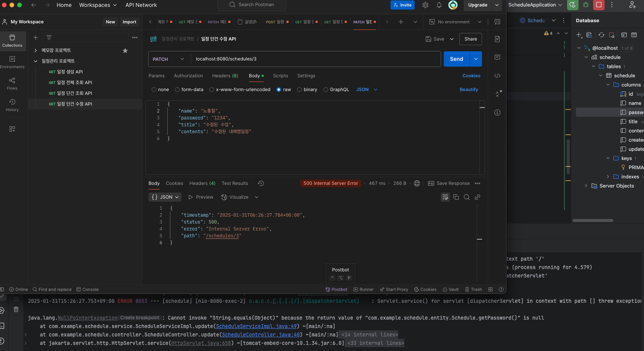Image resolution: width=644 pixels, height=351 pixels.
Task: Rerun ScheduleApplication in IntelliJ
Action: click(572, 5)
